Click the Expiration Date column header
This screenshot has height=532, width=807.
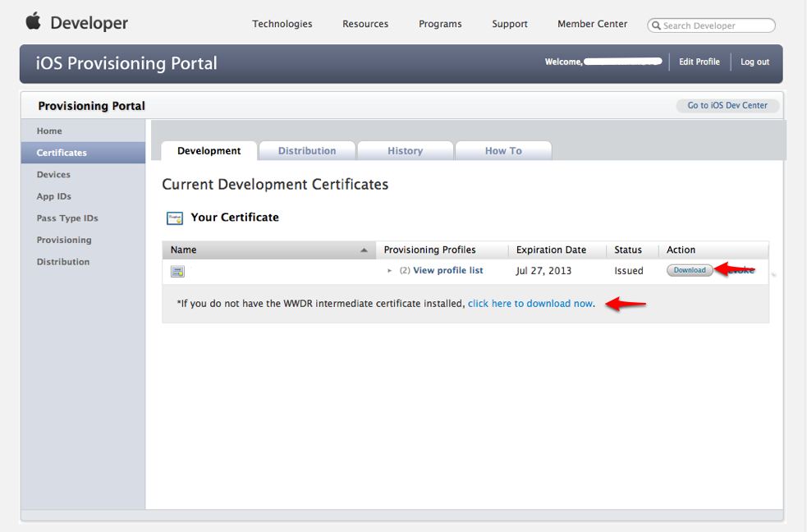[557, 250]
